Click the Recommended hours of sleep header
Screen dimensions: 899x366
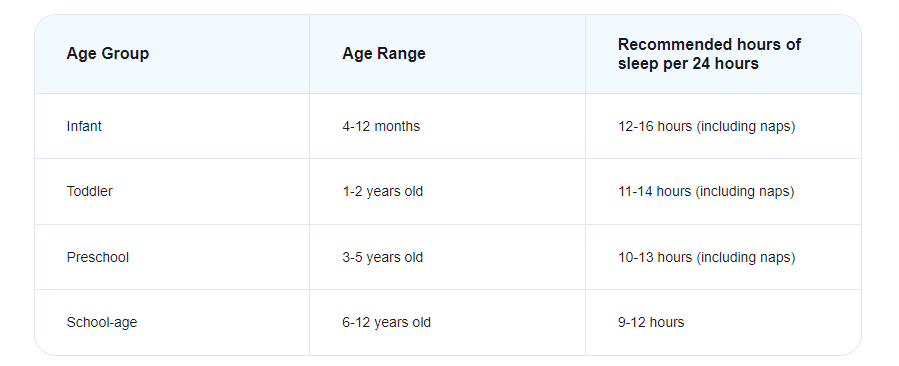(723, 54)
